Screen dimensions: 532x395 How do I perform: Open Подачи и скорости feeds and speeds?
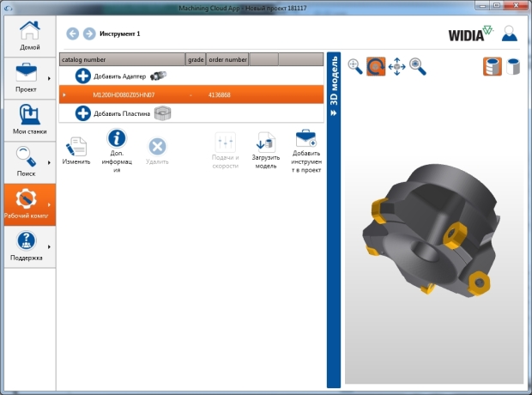pyautogui.click(x=226, y=150)
